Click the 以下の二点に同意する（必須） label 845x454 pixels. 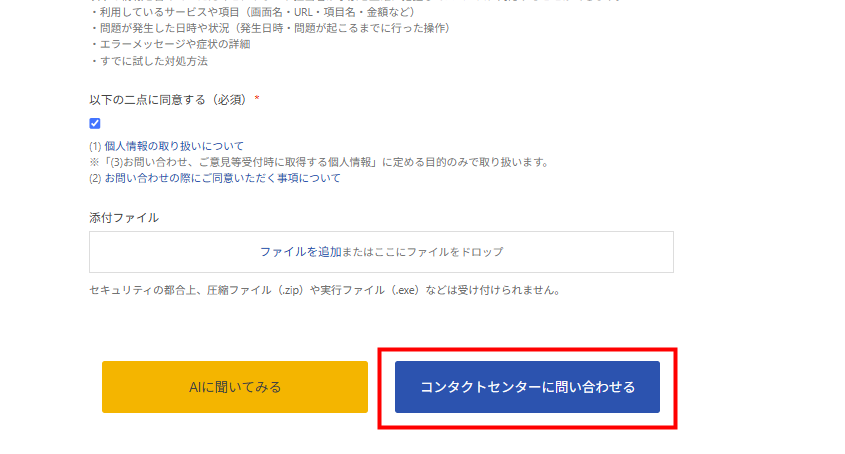click(x=168, y=100)
